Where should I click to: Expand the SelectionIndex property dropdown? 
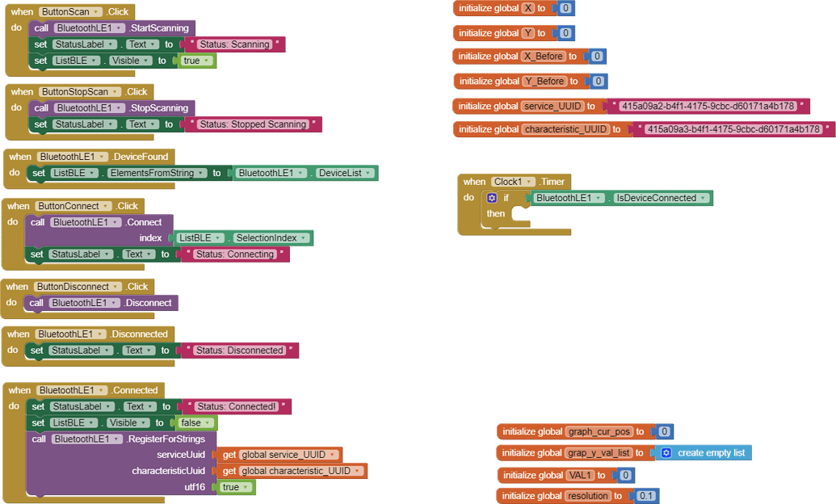[x=304, y=238]
